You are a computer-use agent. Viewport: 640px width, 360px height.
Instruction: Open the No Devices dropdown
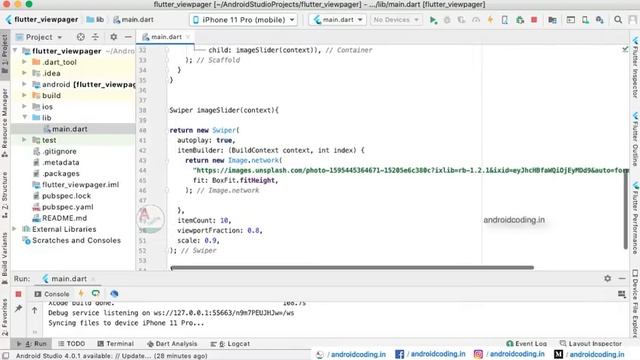coord(396,20)
